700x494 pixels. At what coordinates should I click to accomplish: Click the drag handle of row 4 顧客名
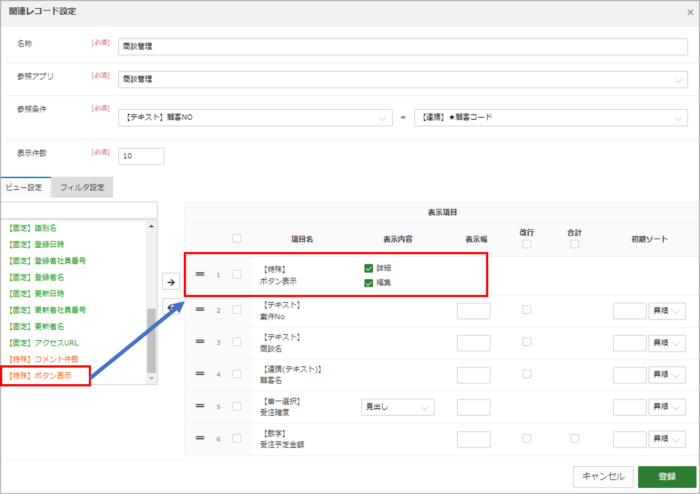click(200, 374)
